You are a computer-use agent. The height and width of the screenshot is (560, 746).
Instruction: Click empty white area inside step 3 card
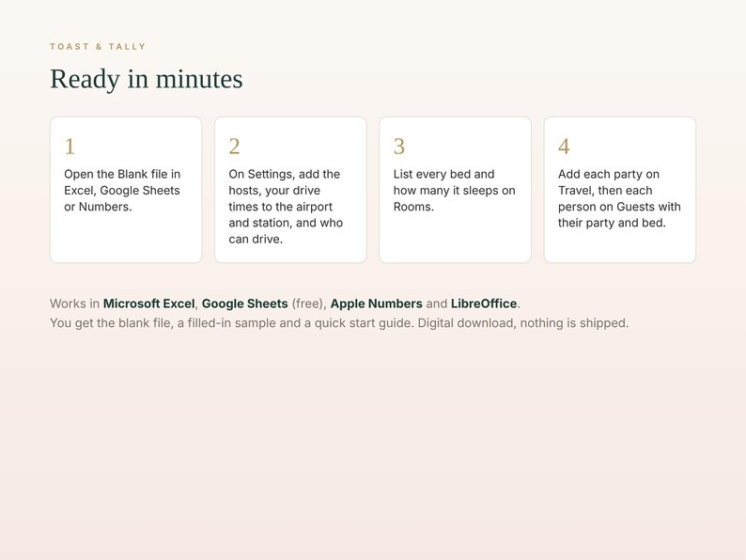(455, 238)
